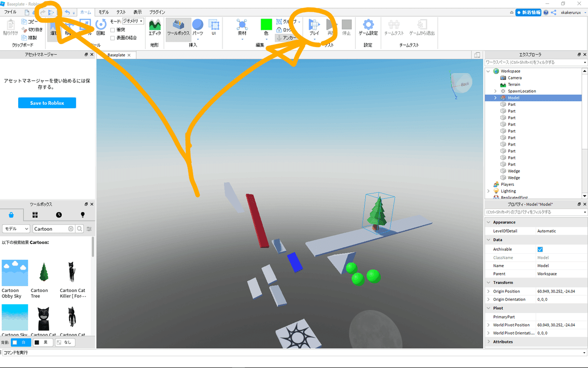Click the green 色 color swatch
Screen dimensions: 588x368
(266, 24)
